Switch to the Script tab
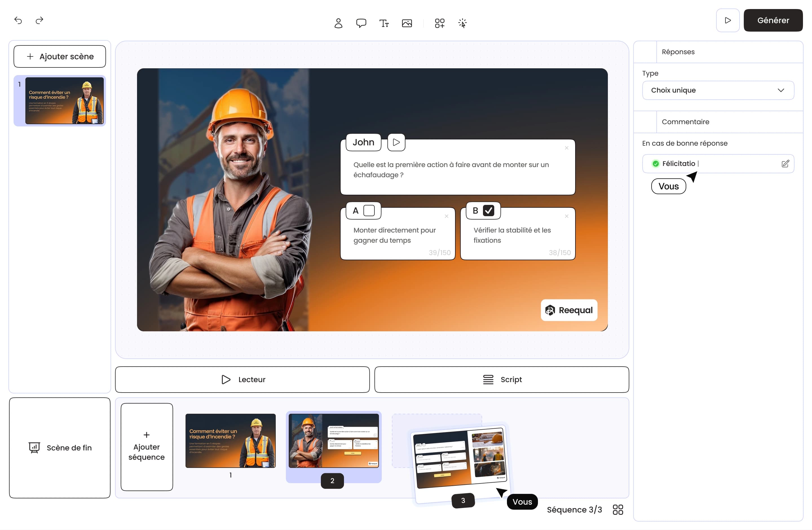This screenshot has width=812, height=530. pyautogui.click(x=502, y=379)
